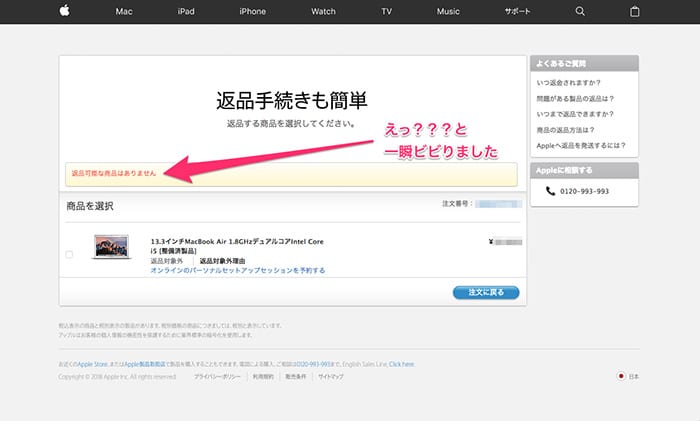Open FAQ 問題がある製品の返品は？
Screen dimensions: 700x421
[x=575, y=98]
